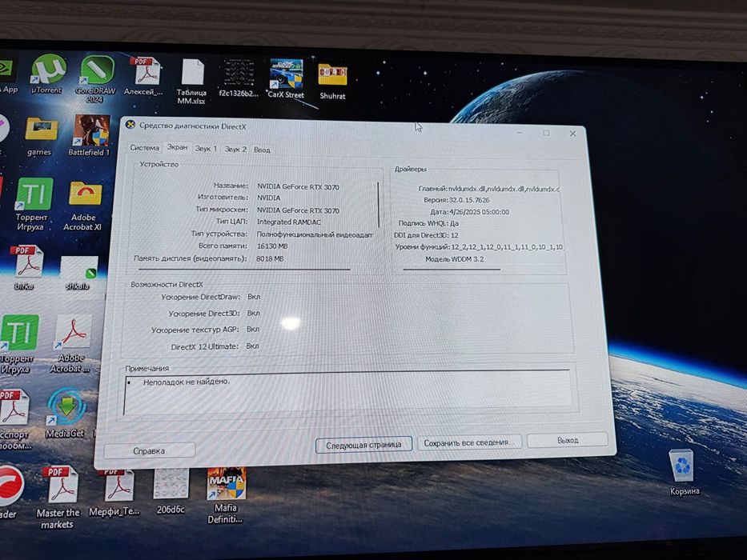Screen dimensions: 747x560
Task: Click the DirectX 12 Ultimate label
Action: point(205,346)
